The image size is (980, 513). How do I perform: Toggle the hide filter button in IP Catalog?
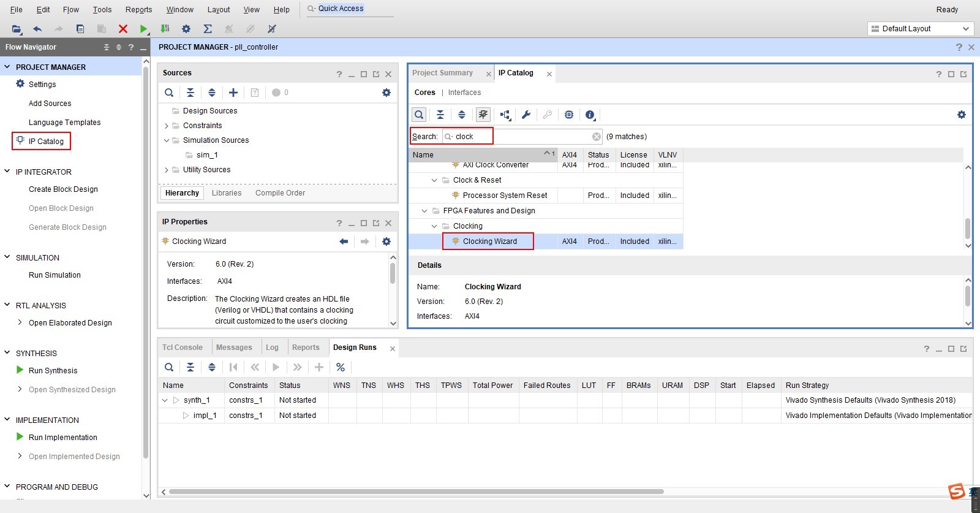(x=483, y=115)
